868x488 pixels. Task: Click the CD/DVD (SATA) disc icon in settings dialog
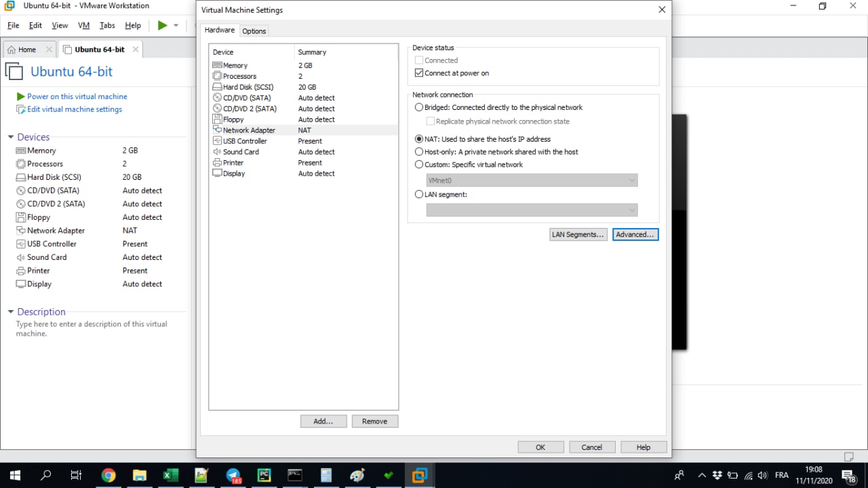(217, 98)
